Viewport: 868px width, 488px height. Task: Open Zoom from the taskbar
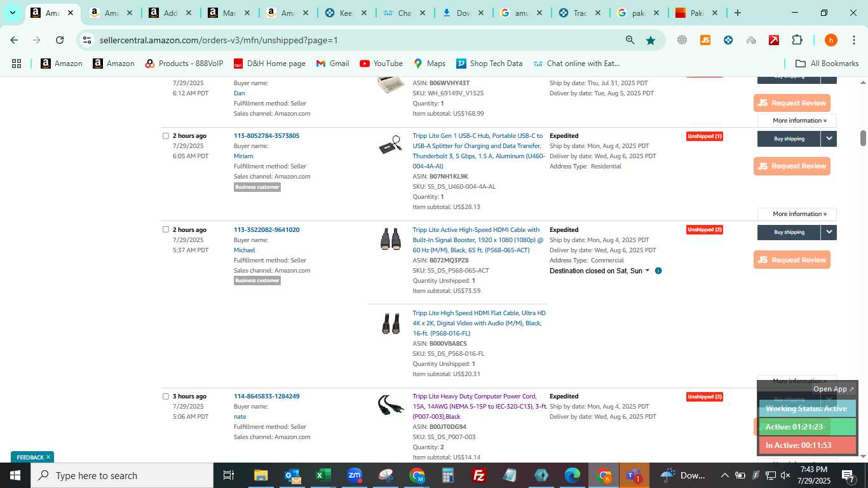point(355,475)
